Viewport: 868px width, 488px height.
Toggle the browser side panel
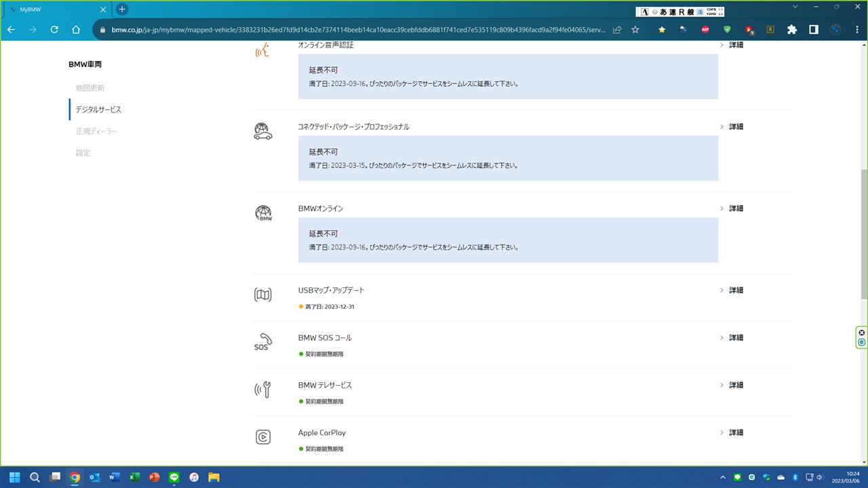(814, 30)
